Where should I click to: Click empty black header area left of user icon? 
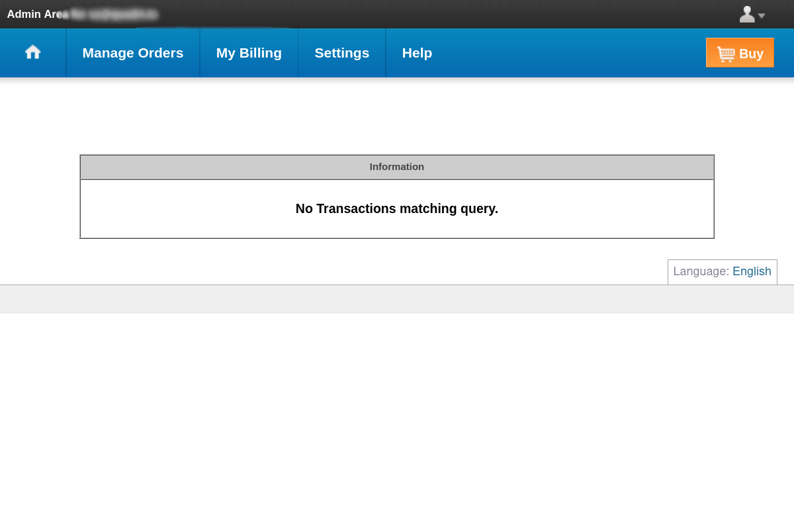463,14
